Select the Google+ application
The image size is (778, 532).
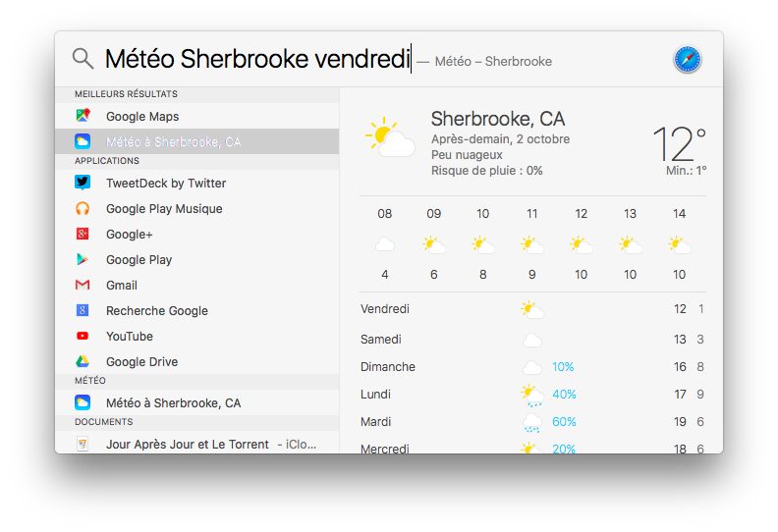coord(197,234)
